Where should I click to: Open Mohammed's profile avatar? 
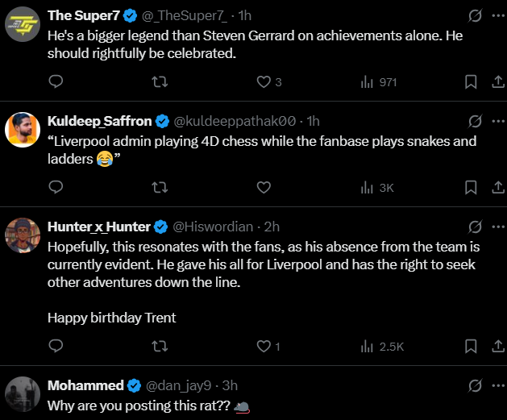coord(23,395)
